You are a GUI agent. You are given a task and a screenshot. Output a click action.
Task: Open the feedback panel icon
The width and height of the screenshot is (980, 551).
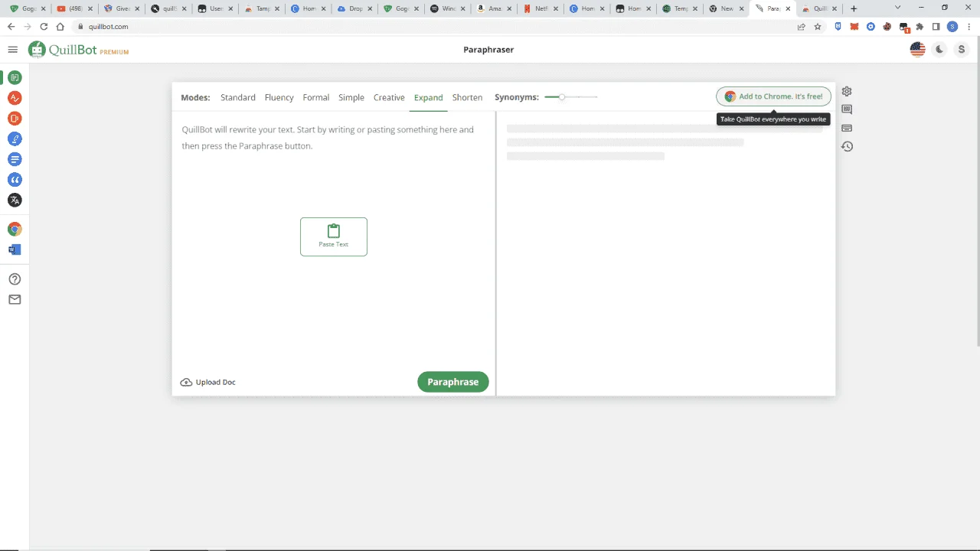pyautogui.click(x=847, y=109)
